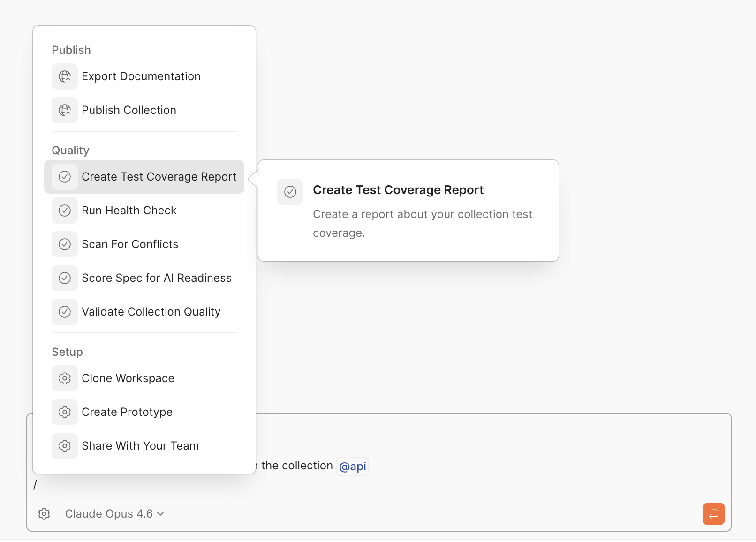Click the checkmark icon beside Score Spec for AI Readiness

(65, 278)
